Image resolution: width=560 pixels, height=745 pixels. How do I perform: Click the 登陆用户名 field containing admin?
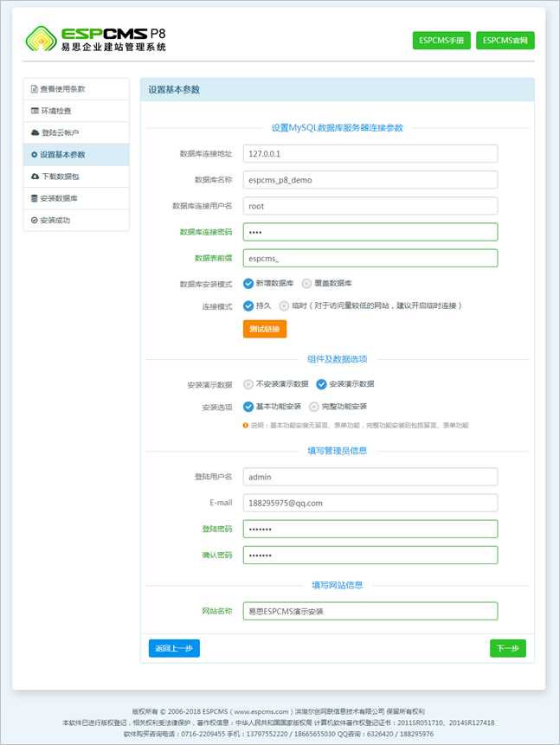(370, 477)
